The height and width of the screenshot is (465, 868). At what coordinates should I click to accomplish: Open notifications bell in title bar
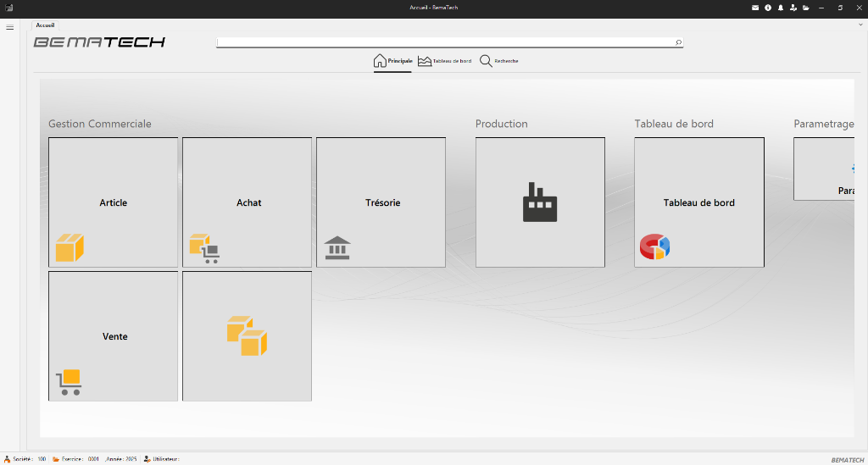coord(781,8)
